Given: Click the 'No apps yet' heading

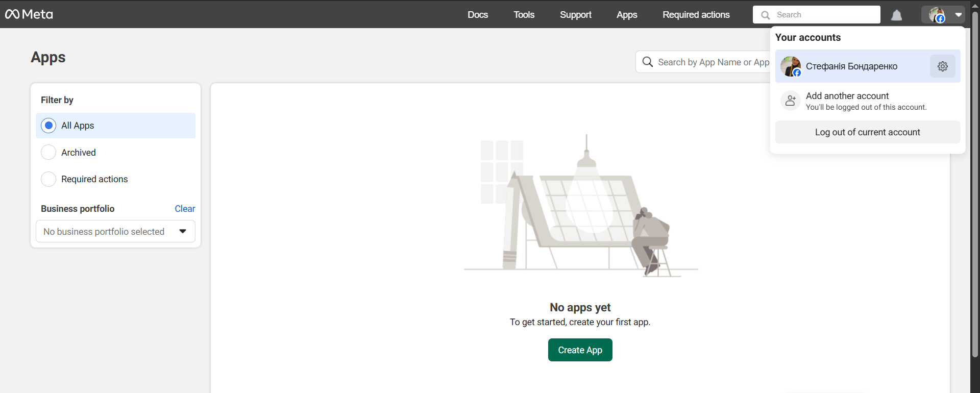Looking at the screenshot, I should pos(580,307).
